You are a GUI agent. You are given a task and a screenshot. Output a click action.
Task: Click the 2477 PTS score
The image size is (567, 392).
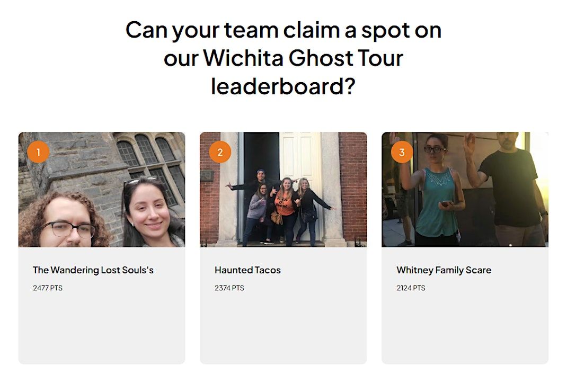(48, 288)
